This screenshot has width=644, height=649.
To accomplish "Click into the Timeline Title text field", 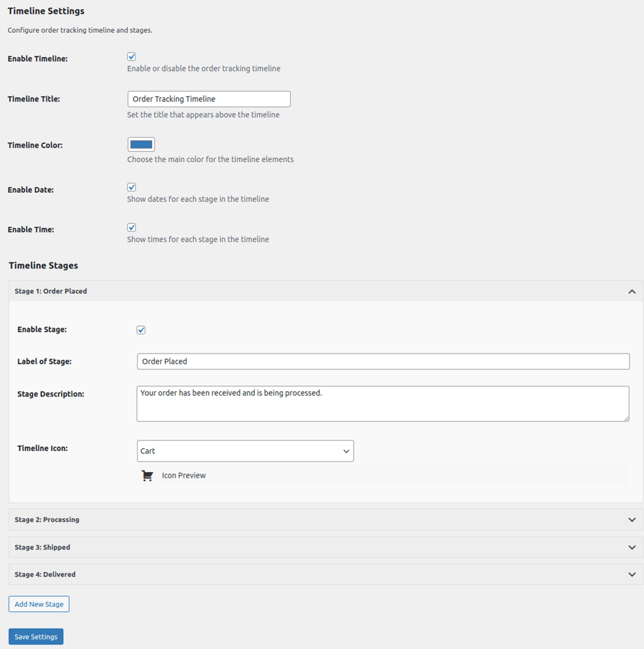I will coord(209,99).
